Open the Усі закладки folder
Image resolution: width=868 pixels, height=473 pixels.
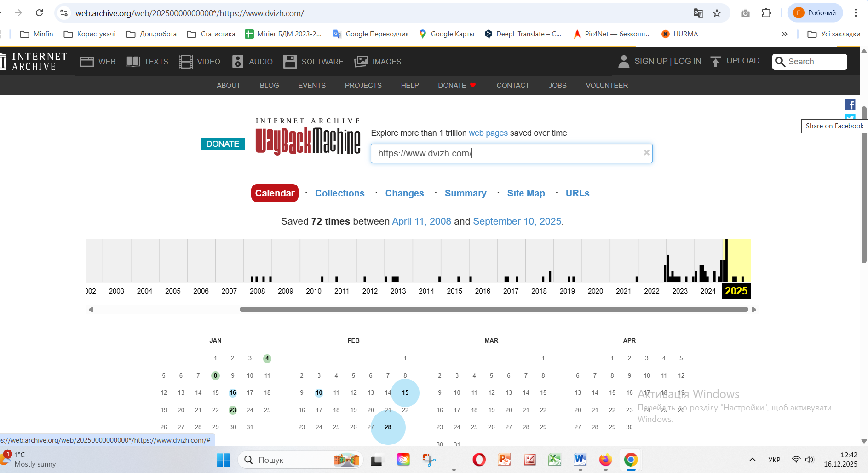pos(834,34)
